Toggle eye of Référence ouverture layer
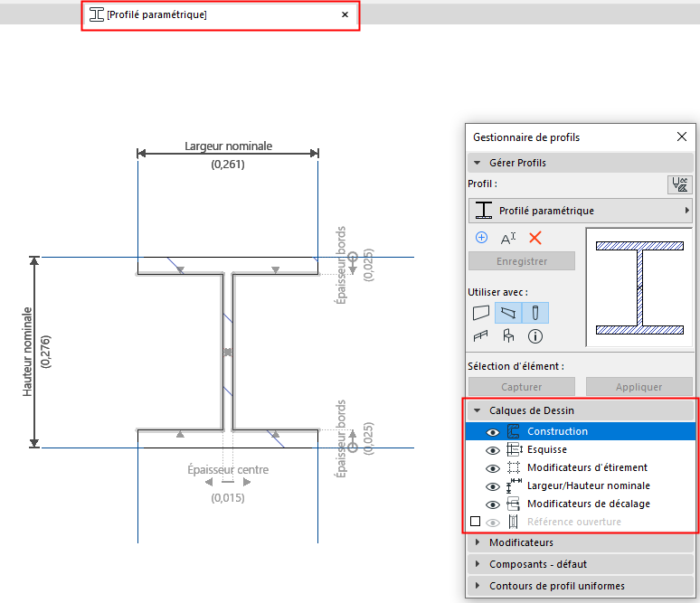Viewport: 700px width, 603px height. [493, 523]
